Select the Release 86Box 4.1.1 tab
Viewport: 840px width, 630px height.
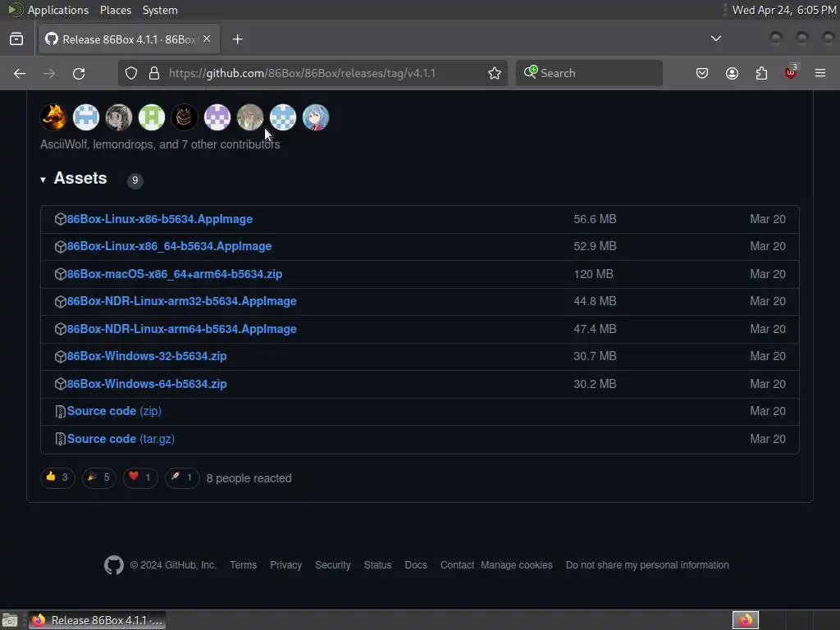(129, 39)
